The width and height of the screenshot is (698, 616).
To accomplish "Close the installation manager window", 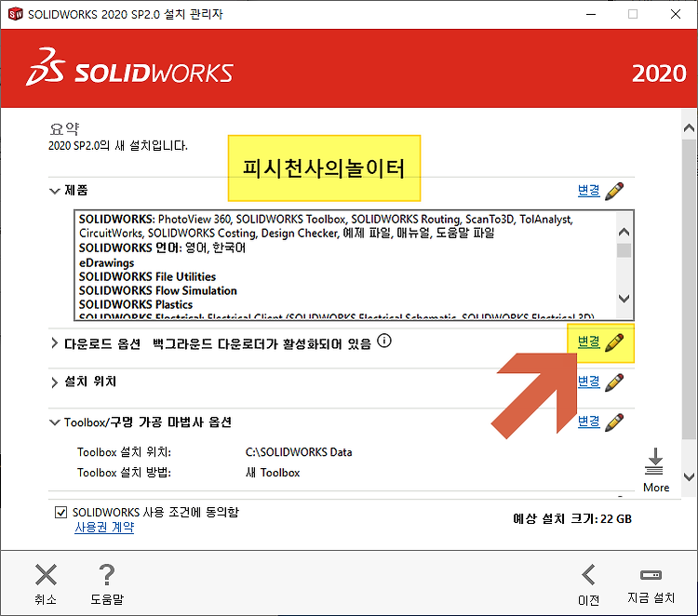I will coord(676,14).
